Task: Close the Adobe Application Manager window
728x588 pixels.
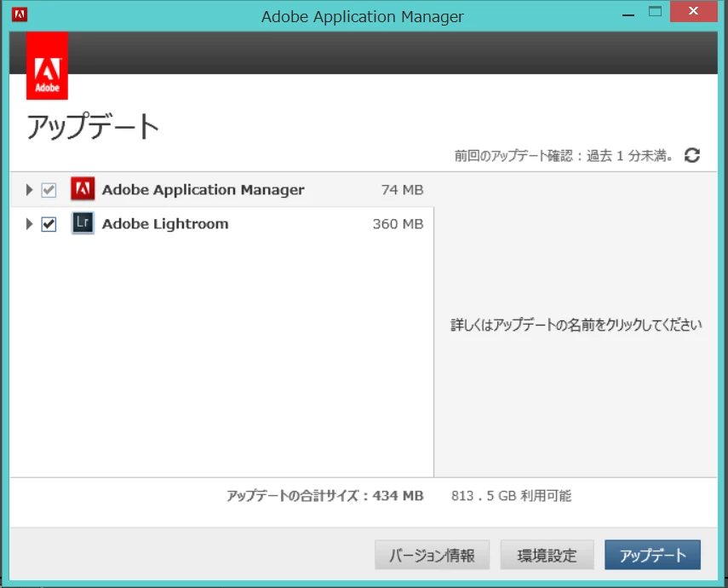Action: 693,11
